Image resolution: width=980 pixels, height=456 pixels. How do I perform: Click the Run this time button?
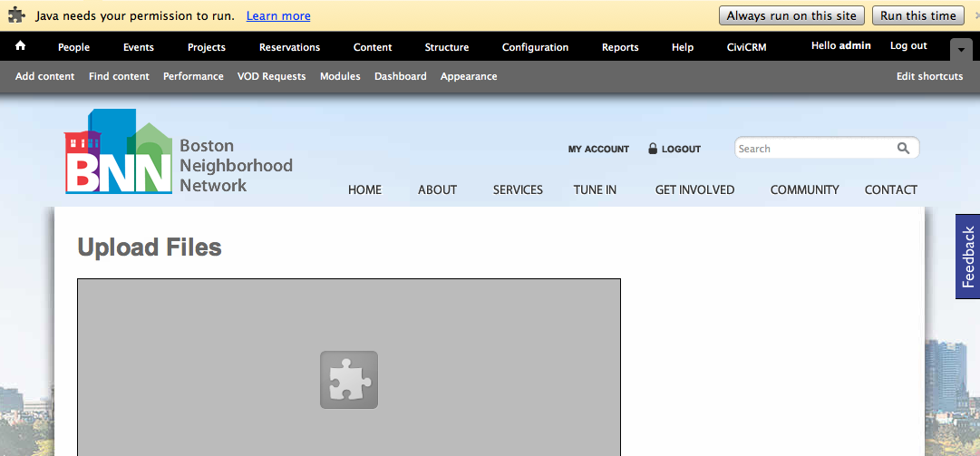pos(918,15)
